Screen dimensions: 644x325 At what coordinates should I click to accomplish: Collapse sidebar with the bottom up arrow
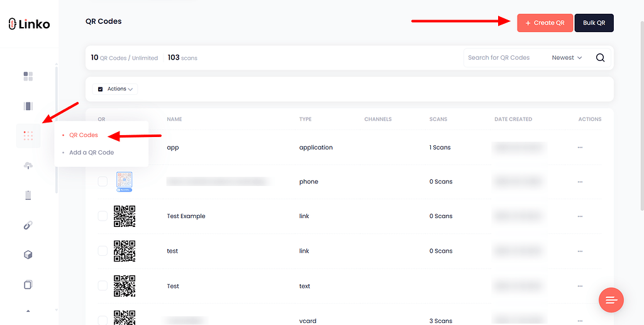(28, 311)
